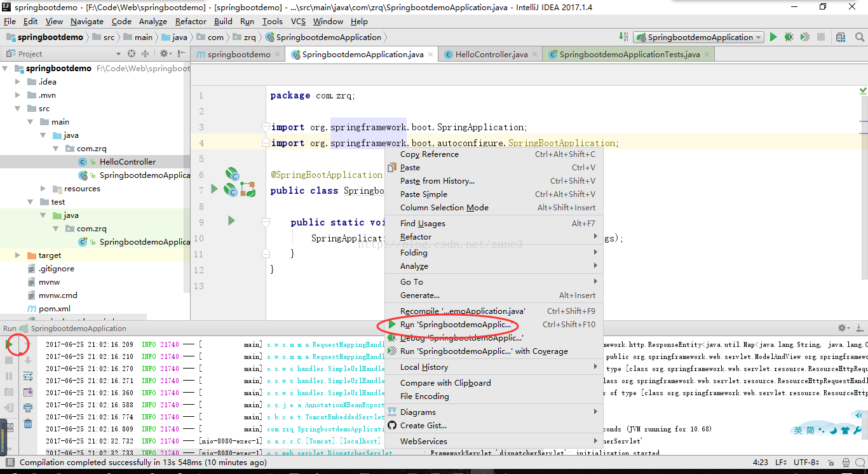Click the cursor position 4:23 in the status bar
Viewport: 868px width, 474px height.
coord(761,463)
